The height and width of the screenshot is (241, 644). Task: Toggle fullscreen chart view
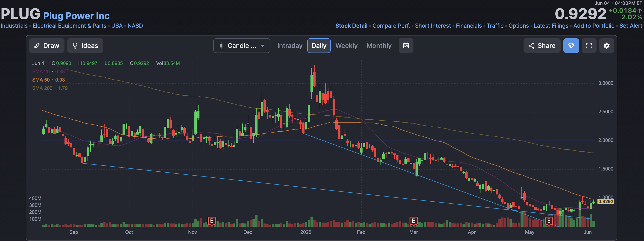589,45
